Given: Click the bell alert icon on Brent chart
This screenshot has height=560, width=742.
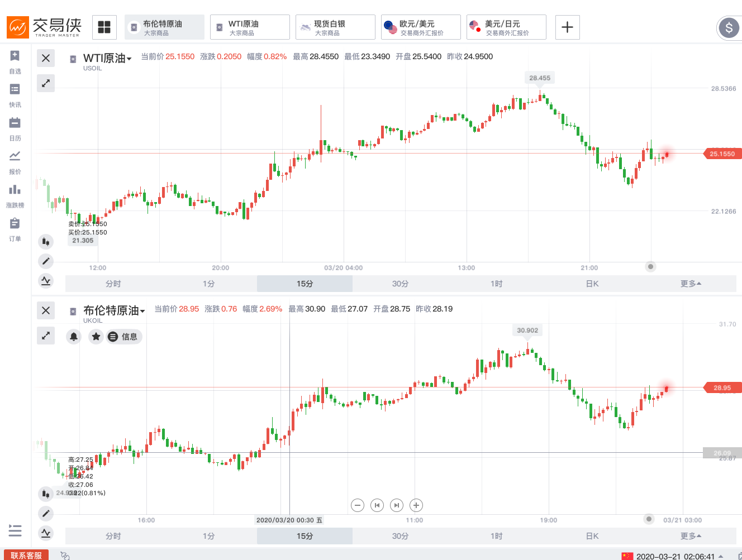Looking at the screenshot, I should coord(74,337).
